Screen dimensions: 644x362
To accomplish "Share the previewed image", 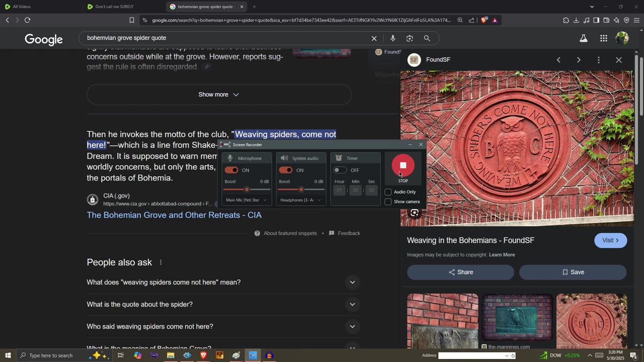I will click(460, 272).
